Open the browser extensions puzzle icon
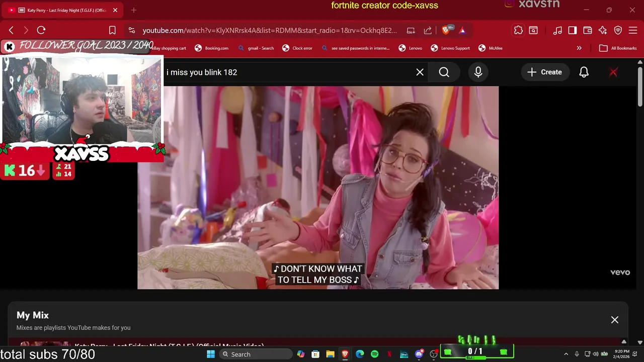Viewport: 644px width, 362px height. pos(518,30)
